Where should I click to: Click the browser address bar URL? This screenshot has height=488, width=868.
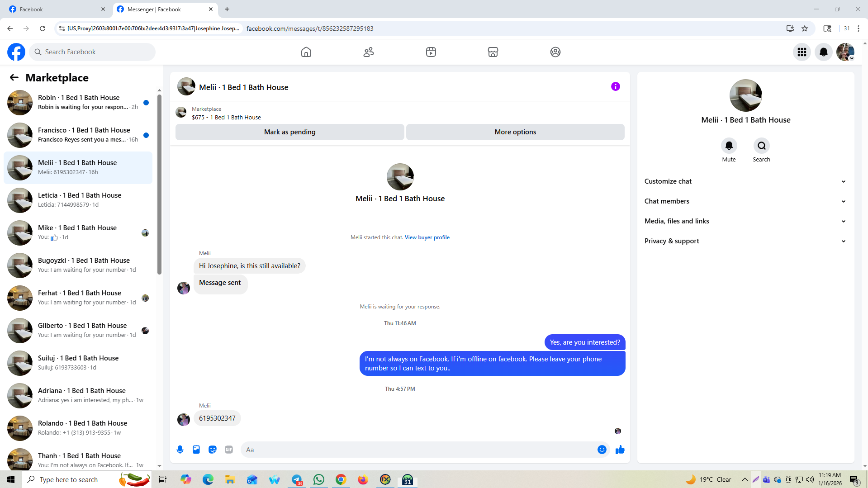(x=310, y=28)
